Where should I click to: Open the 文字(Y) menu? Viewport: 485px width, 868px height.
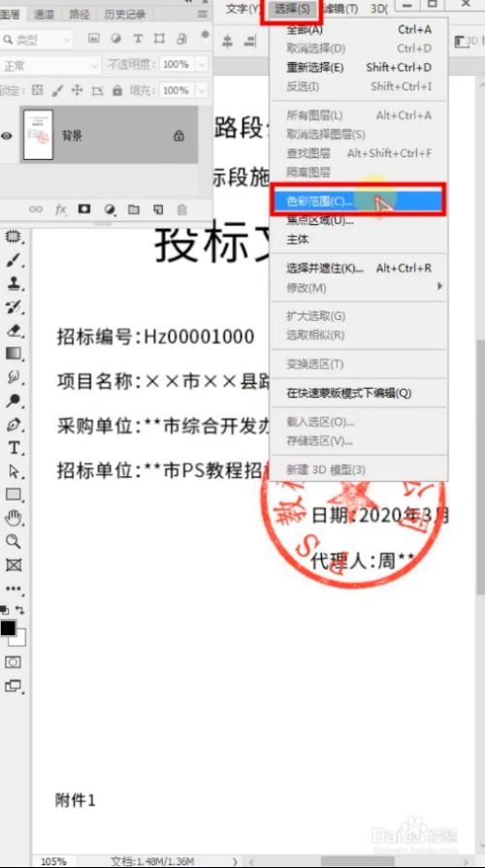(242, 9)
